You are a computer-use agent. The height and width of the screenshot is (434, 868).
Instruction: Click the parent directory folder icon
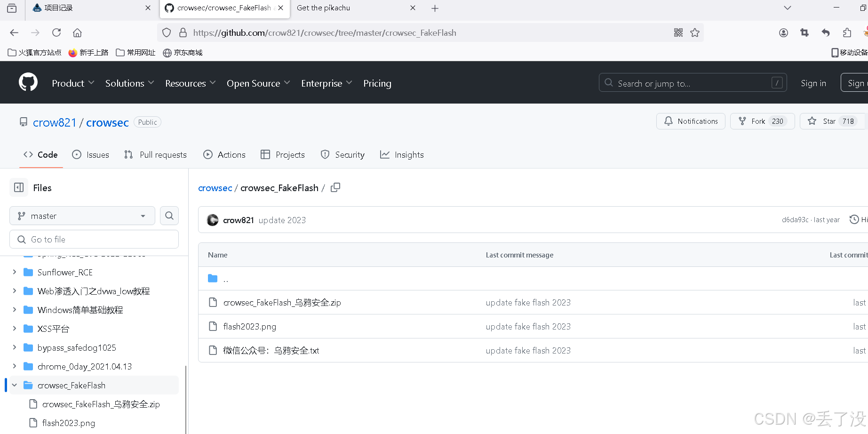[213, 279]
